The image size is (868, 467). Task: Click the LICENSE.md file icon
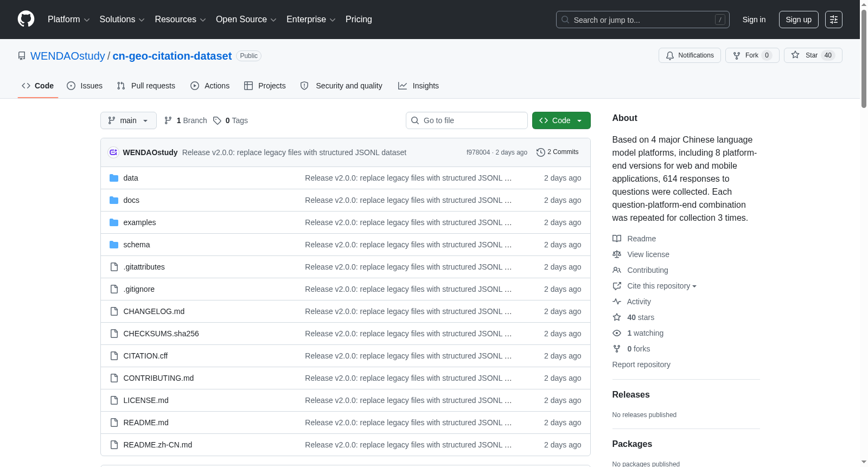click(x=114, y=400)
